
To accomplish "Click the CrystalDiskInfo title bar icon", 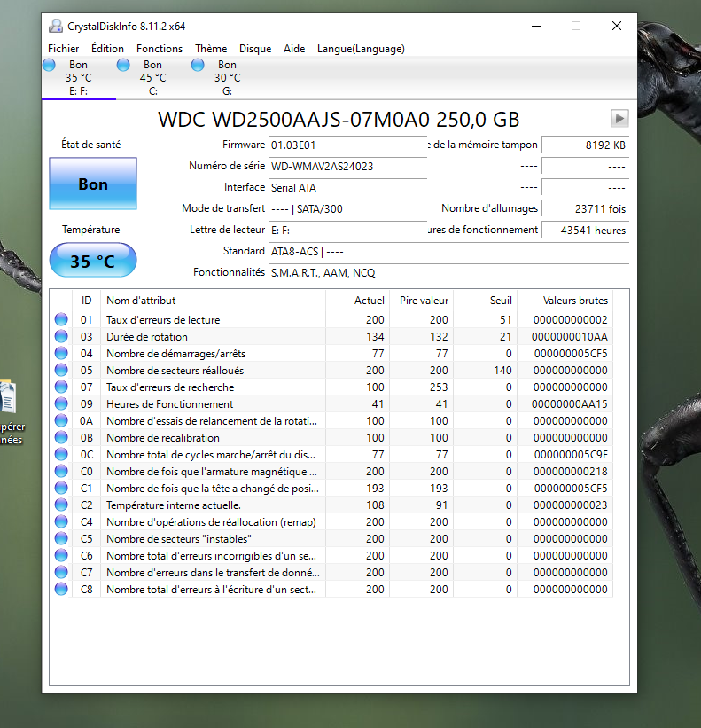I will 56,26.
